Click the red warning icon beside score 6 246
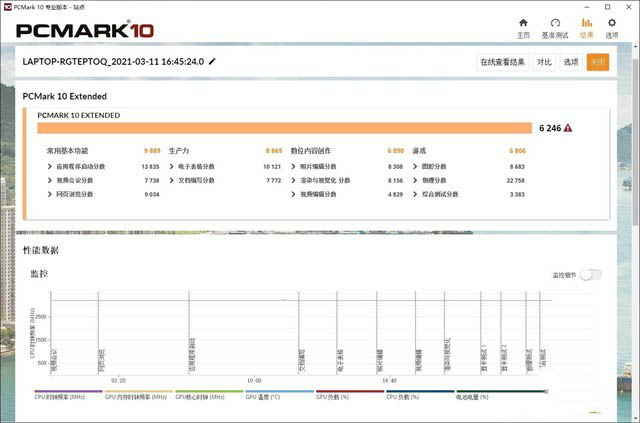Screen dimensions: 640x423 [568, 128]
